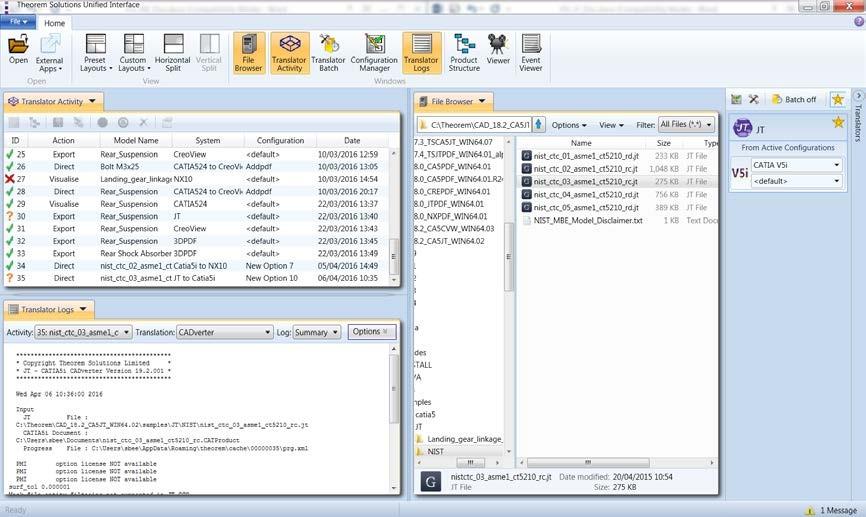This screenshot has height=517, width=866.
Task: Click the question mark status of activity 30
Action: (9, 216)
